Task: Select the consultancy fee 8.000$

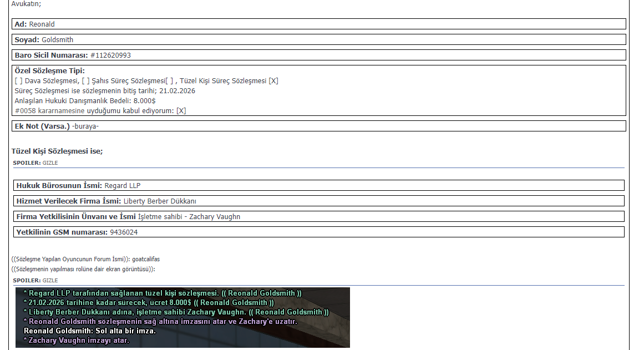Action: click(x=145, y=100)
